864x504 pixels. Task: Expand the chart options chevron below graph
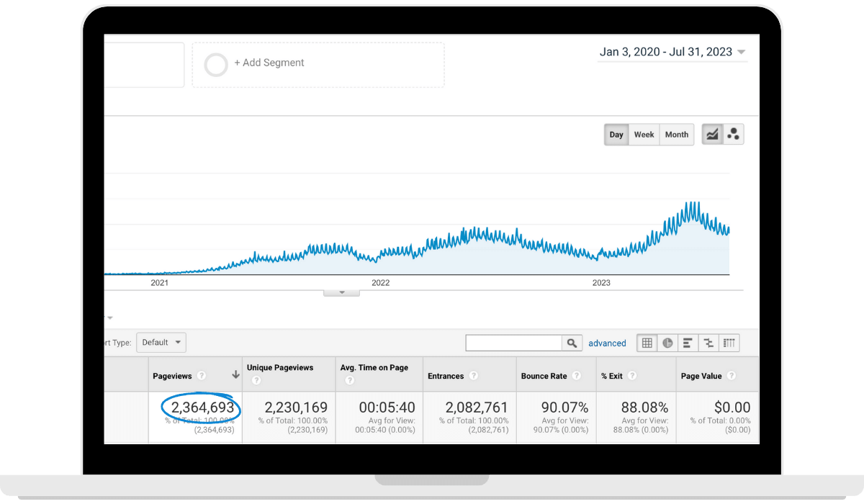point(341,291)
